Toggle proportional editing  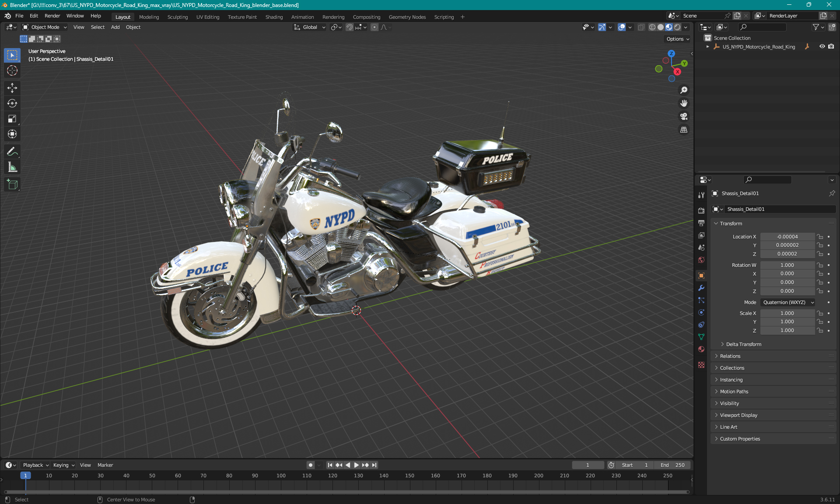tap(374, 27)
